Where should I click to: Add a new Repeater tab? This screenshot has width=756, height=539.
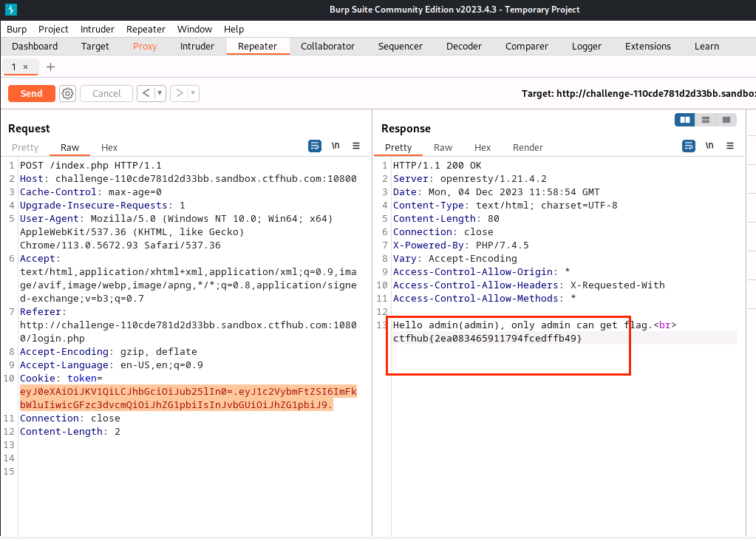(x=51, y=67)
